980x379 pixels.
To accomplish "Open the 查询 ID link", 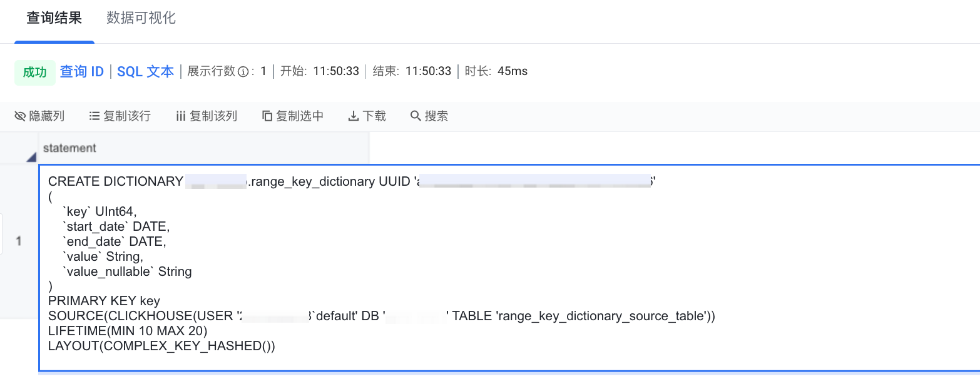I will (81, 71).
